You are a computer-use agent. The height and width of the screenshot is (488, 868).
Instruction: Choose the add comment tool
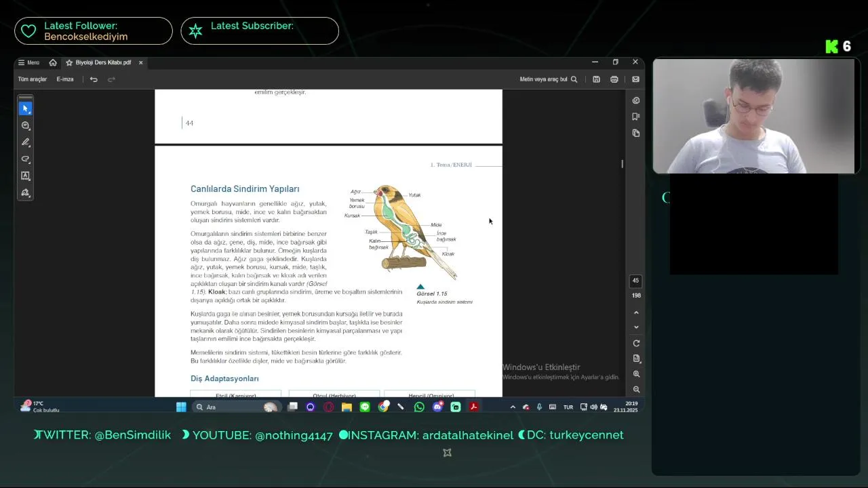click(x=26, y=125)
